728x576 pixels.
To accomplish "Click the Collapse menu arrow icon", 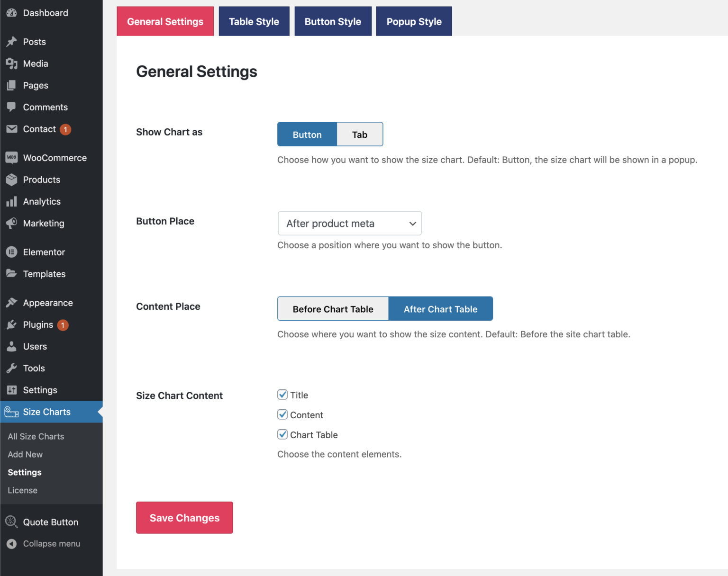I will click(x=11, y=544).
